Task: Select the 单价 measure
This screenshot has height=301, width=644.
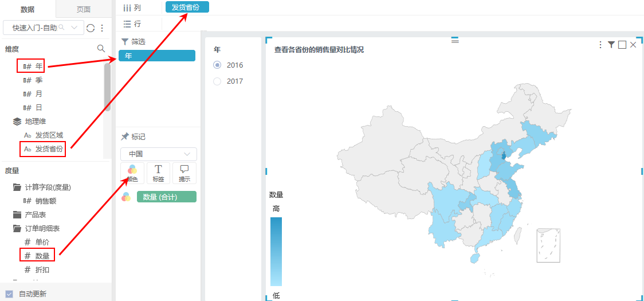Action: click(x=37, y=242)
